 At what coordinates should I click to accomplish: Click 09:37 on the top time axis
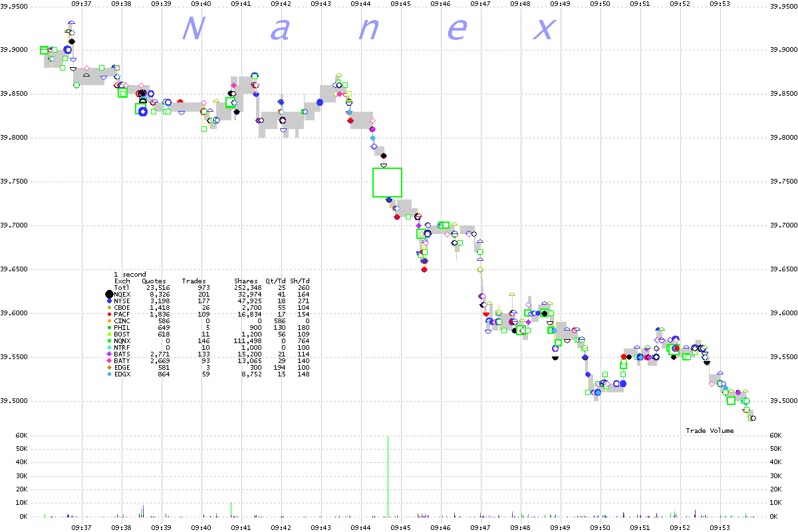(x=82, y=4)
